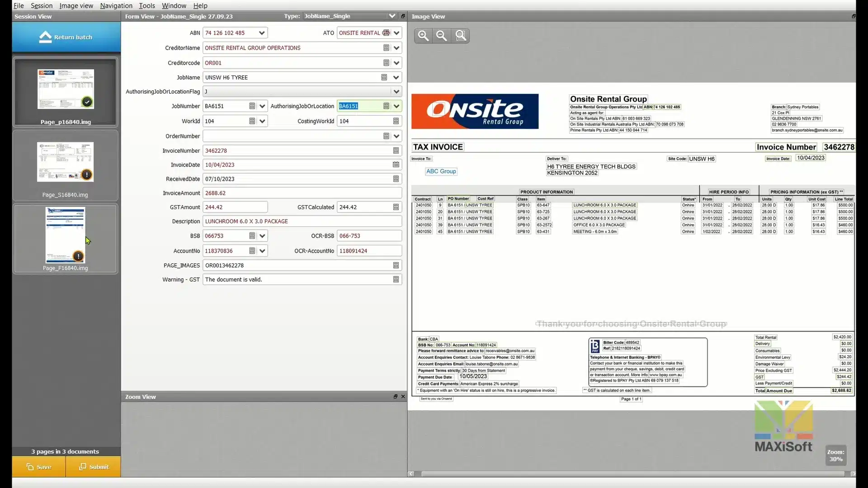Close the Zoom View panel
Image resolution: width=868 pixels, height=488 pixels.
403,397
